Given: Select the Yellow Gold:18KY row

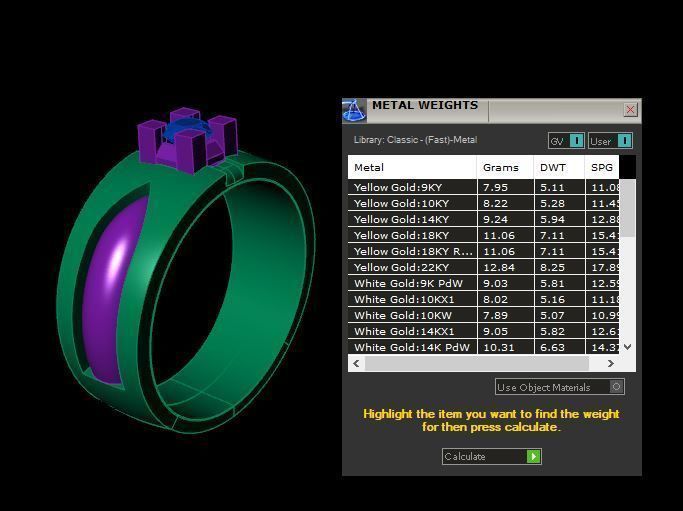Looking at the screenshot, I should click(x=483, y=235).
